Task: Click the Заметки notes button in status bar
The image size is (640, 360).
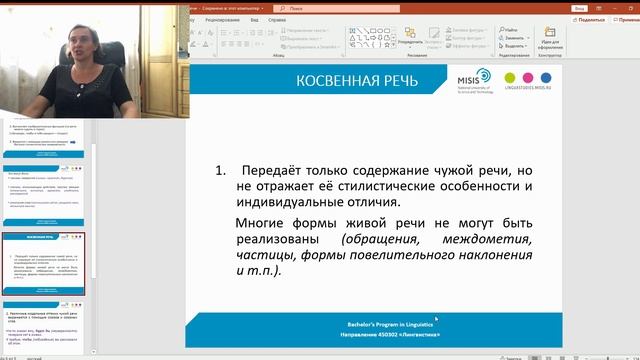Action: 511,358
